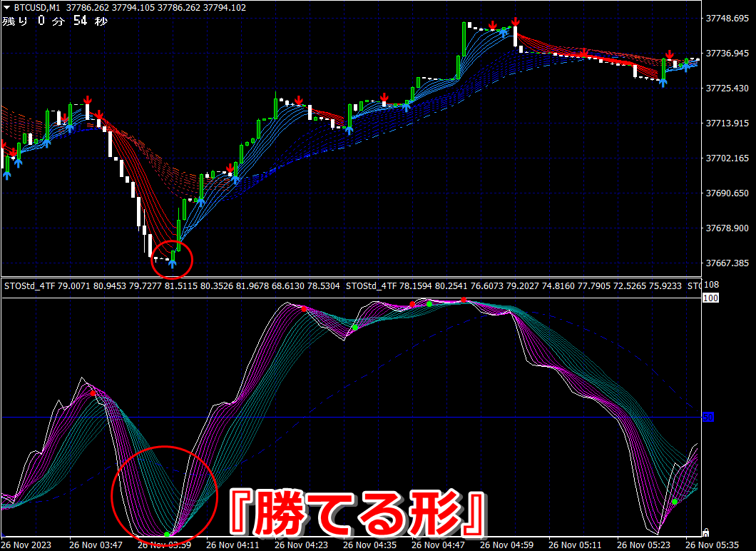Click price label 37690.650 on axis

click(727, 193)
